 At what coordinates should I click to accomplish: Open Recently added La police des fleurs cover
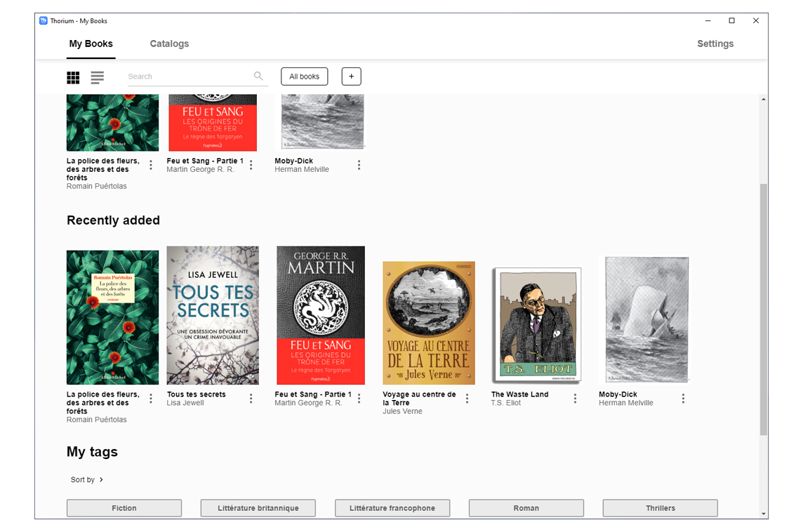pos(113,317)
